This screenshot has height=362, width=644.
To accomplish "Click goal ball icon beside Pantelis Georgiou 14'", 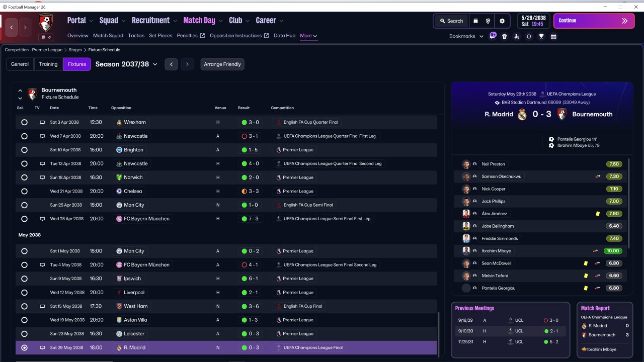I will click(551, 139).
